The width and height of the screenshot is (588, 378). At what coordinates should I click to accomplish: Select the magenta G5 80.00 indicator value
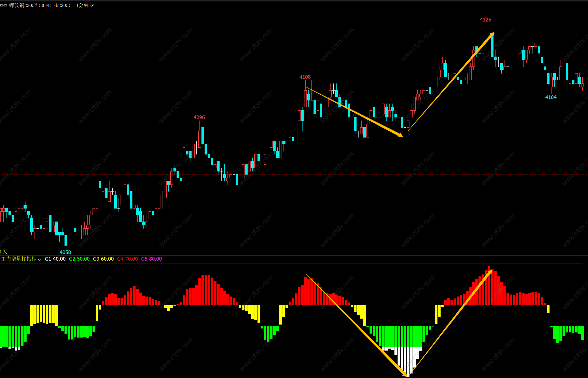151,259
